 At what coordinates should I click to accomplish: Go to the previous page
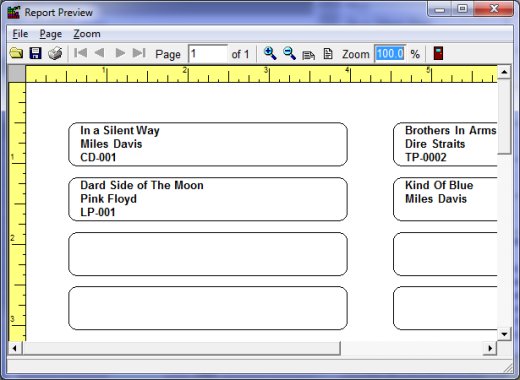99,53
